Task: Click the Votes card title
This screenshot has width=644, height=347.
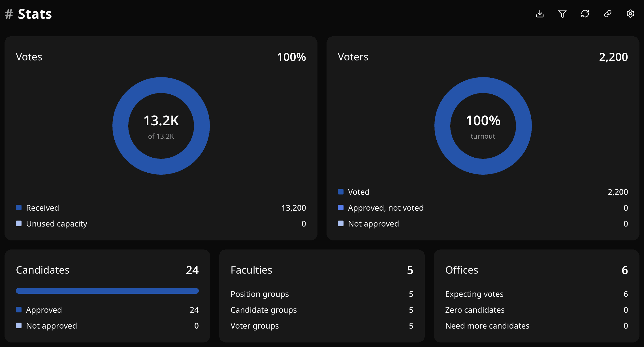Action: [x=29, y=57]
